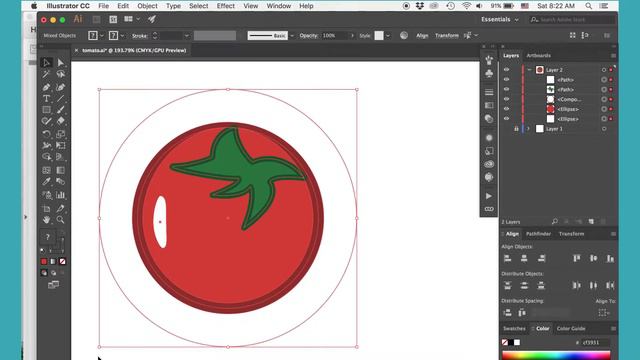Click the Opacity label link

(308, 36)
